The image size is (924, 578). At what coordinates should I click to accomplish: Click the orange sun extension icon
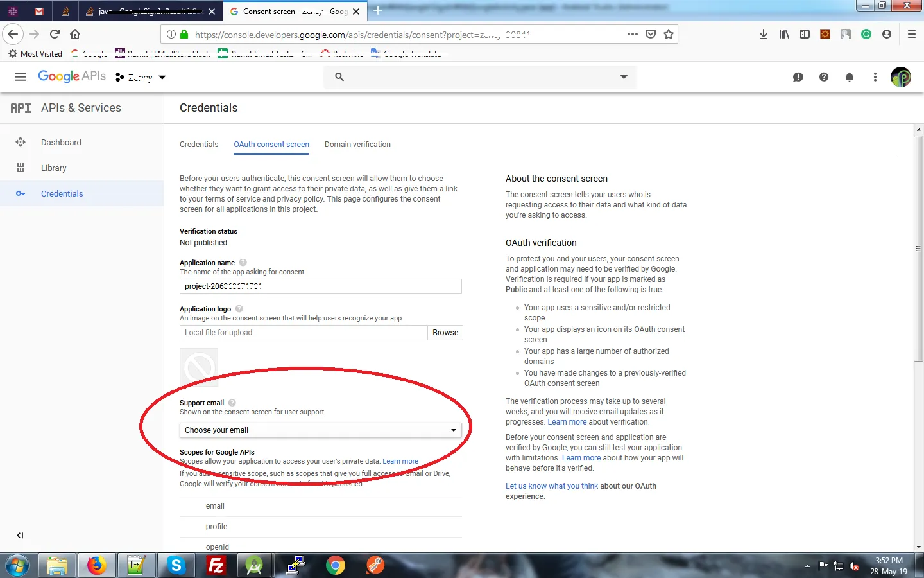[x=825, y=34]
